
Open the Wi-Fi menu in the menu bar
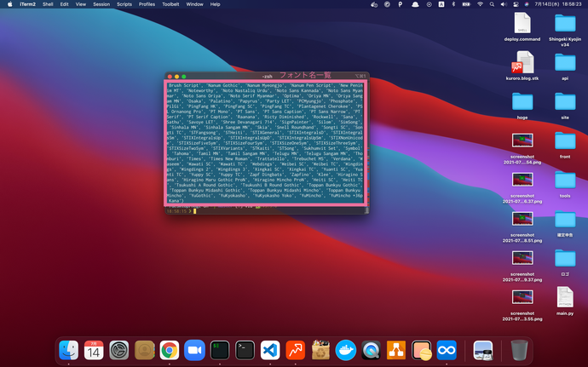point(480,4)
